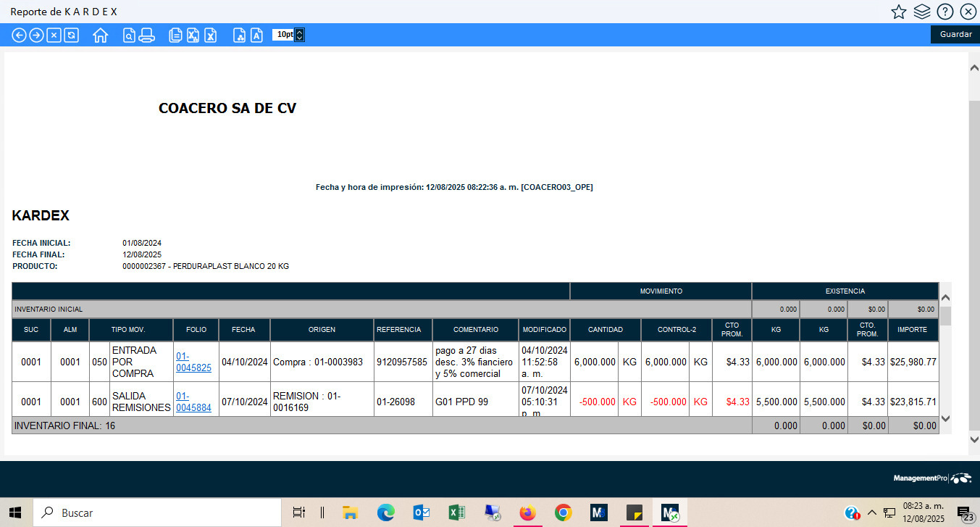Export to Excel with formatting icon
Image resolution: width=980 pixels, height=527 pixels.
coord(193,35)
